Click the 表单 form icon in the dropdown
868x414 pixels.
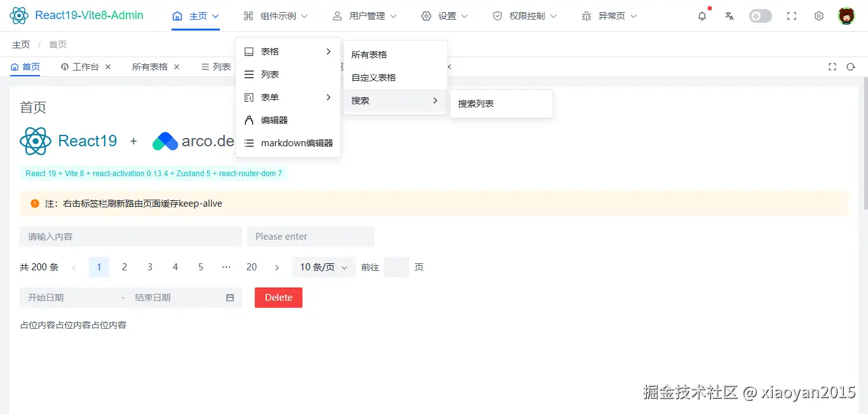(x=249, y=97)
